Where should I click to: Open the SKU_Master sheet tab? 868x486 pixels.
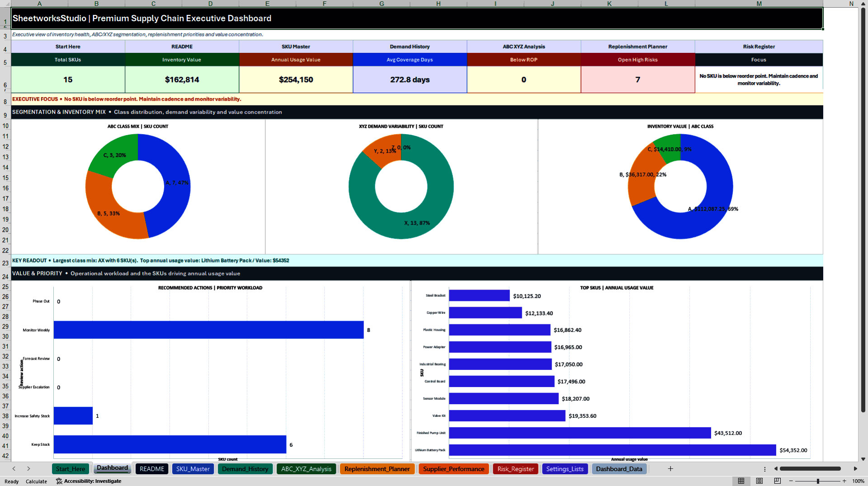coord(193,469)
